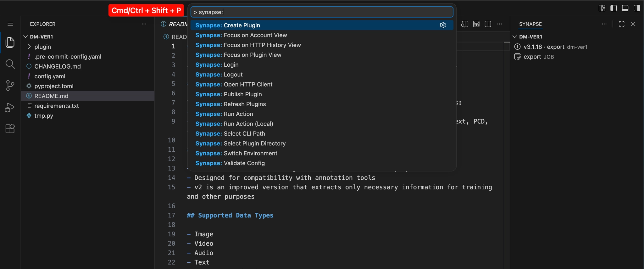Toggle the bottom panel visibility
Viewport: 644px width, 269px height.
tap(625, 8)
